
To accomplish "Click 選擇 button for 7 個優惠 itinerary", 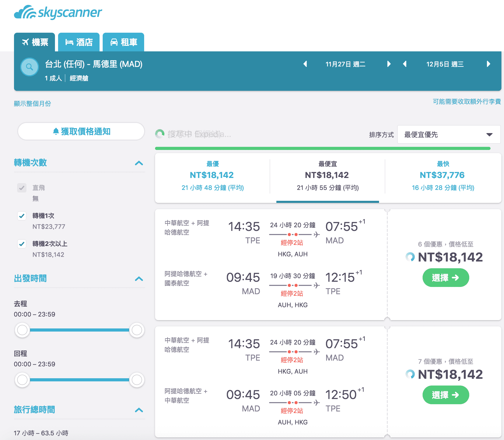I will tap(446, 395).
